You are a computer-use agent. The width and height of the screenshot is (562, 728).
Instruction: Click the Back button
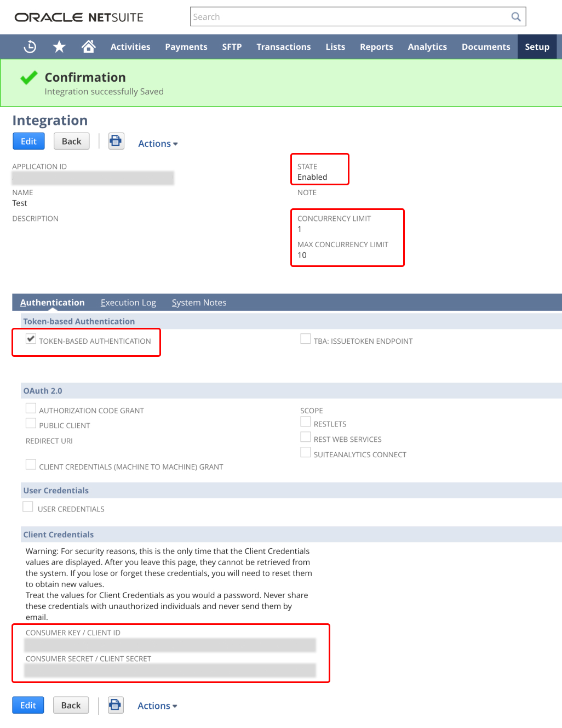tap(71, 141)
